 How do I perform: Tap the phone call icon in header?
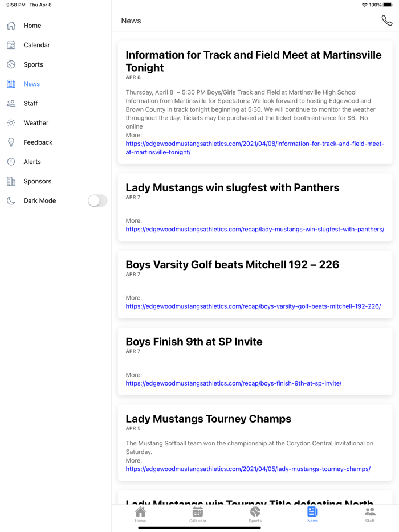[x=387, y=21]
